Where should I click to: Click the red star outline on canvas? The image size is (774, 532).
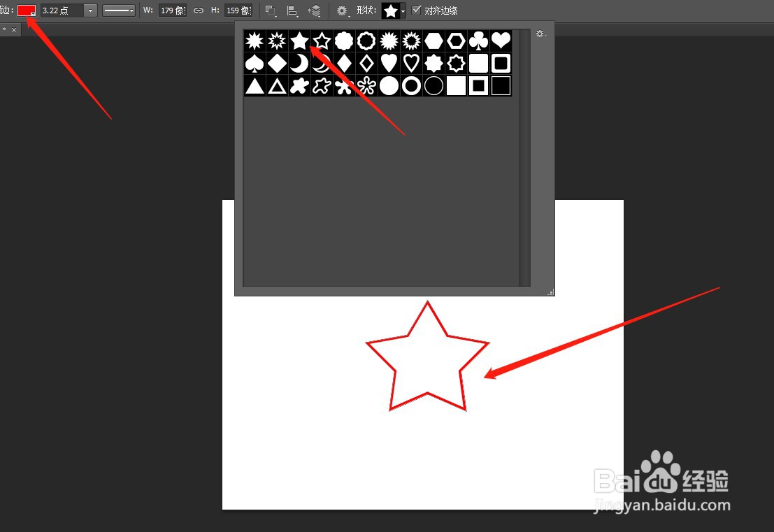(x=427, y=357)
